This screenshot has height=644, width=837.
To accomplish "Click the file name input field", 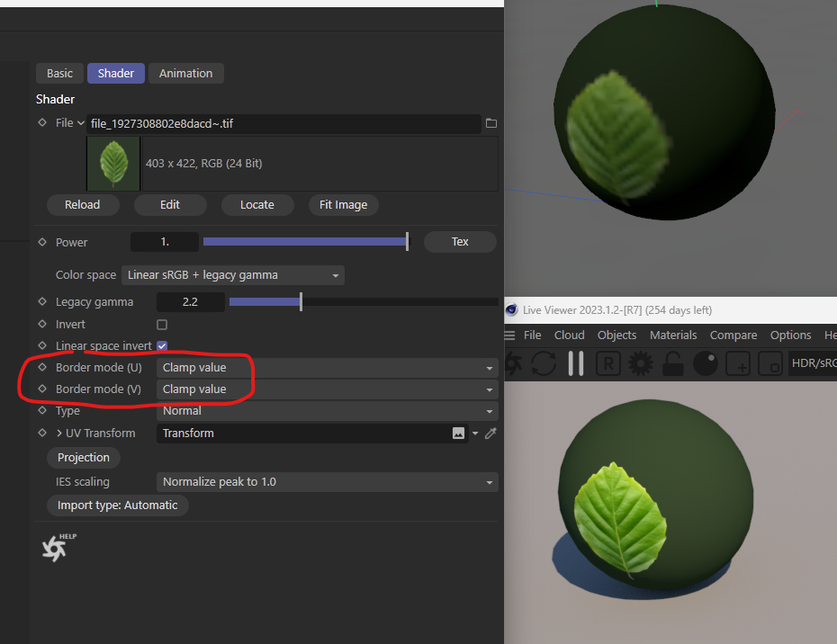I will point(283,124).
